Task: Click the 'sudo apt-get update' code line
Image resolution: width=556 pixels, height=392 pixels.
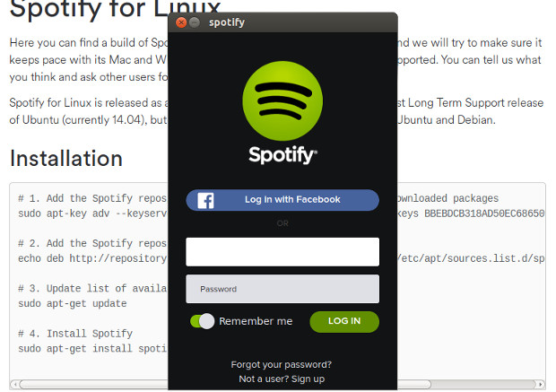Action: [x=73, y=304]
